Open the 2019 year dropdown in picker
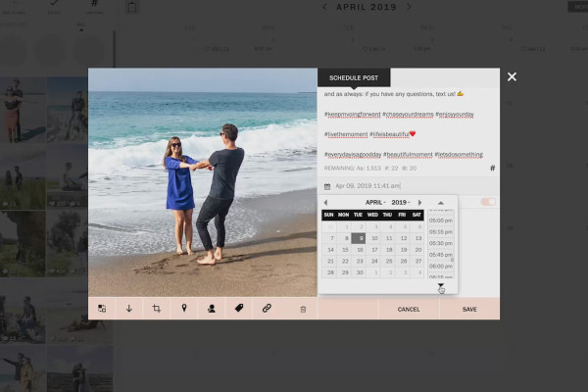 tap(401, 203)
